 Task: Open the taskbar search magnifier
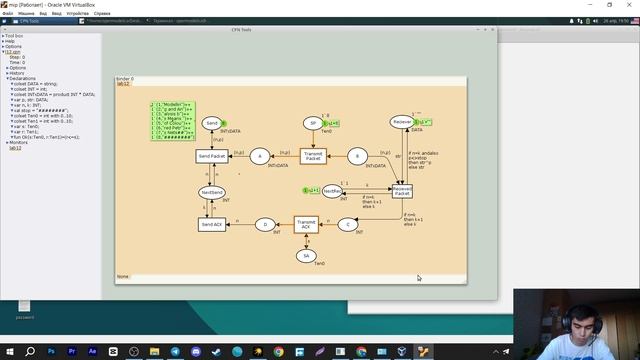tap(30, 351)
